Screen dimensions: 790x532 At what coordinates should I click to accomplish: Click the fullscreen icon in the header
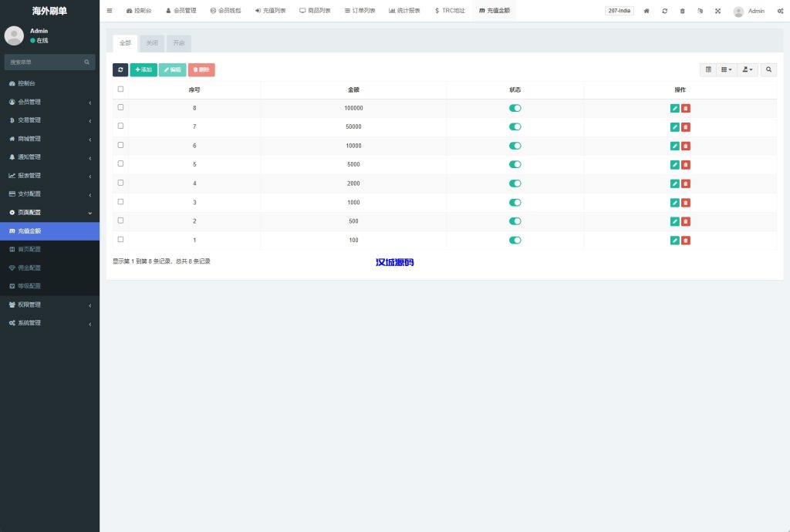click(x=717, y=11)
